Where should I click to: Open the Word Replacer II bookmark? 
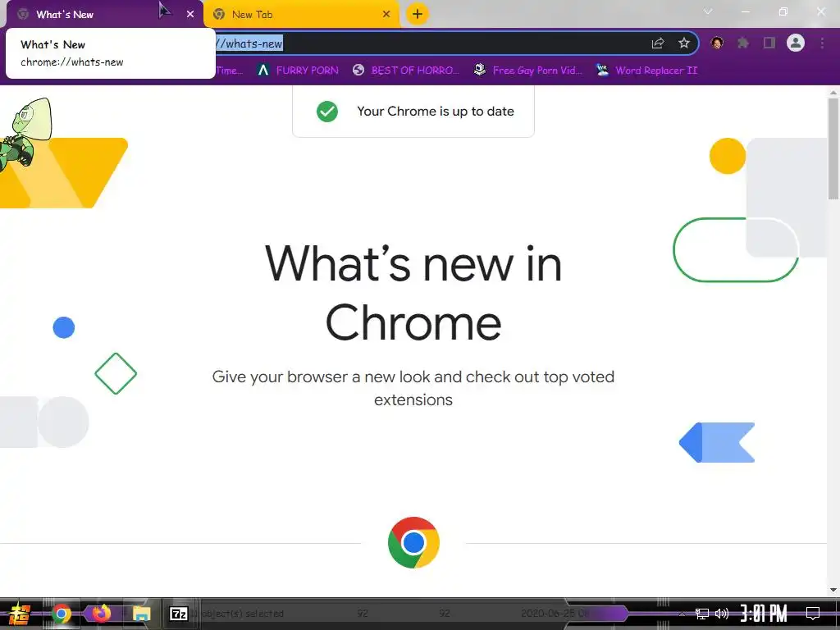click(646, 71)
